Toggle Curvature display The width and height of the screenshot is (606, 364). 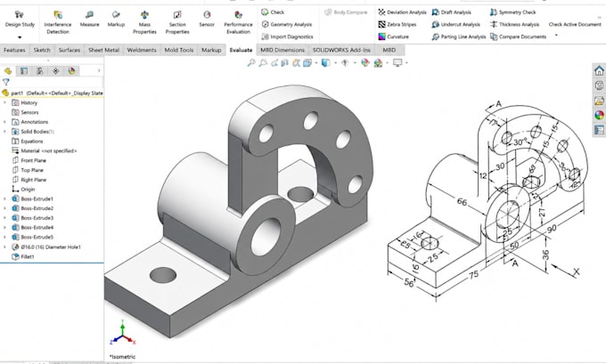[393, 36]
